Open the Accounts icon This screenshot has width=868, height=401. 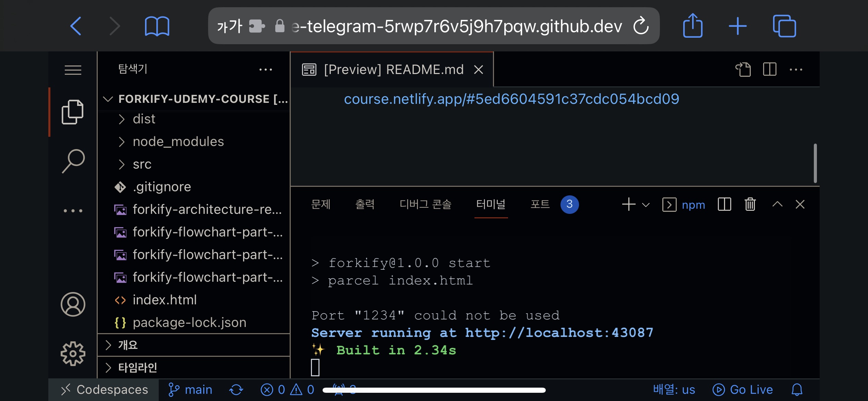click(x=73, y=304)
